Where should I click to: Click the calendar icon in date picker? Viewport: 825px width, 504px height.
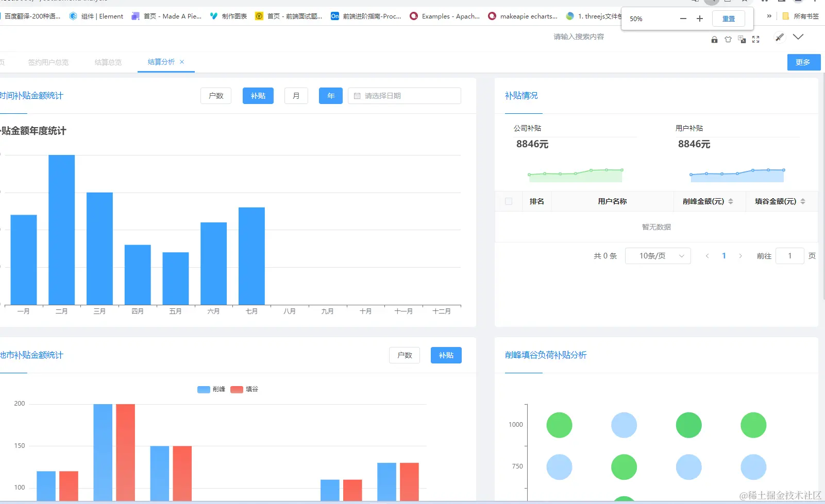(357, 96)
